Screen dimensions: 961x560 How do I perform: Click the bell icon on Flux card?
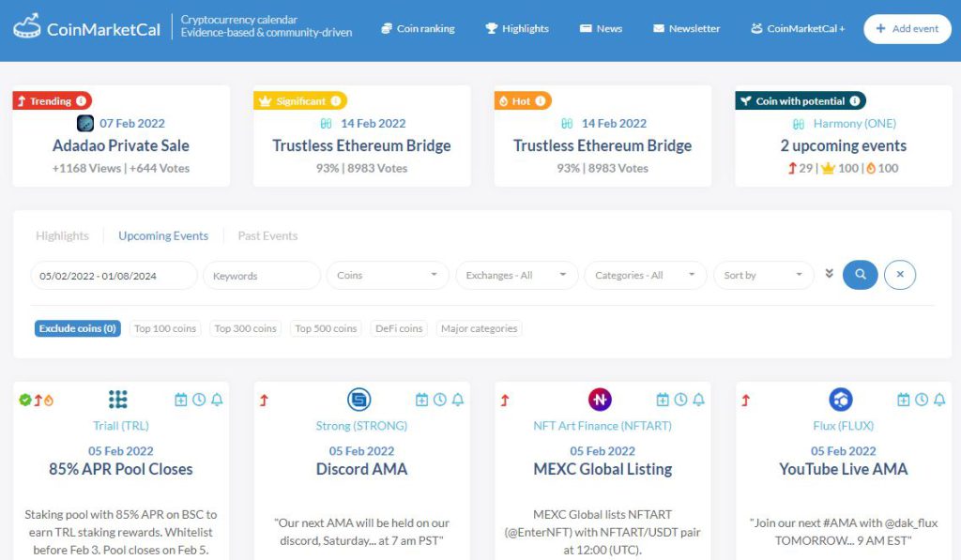[939, 401]
